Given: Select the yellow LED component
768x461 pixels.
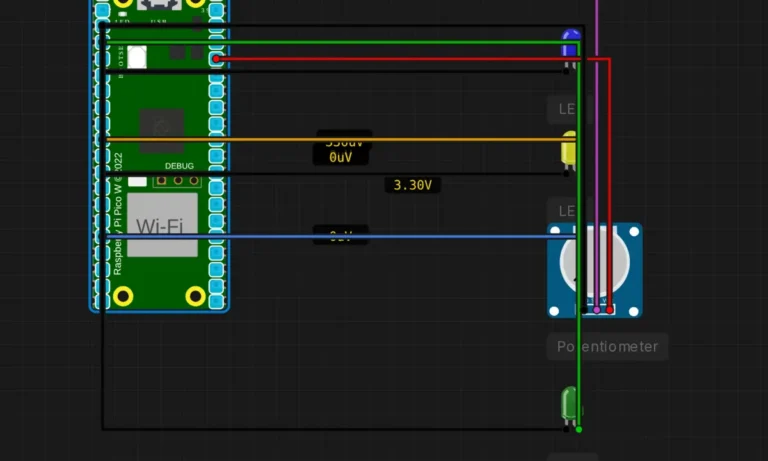Looking at the screenshot, I should [x=569, y=149].
